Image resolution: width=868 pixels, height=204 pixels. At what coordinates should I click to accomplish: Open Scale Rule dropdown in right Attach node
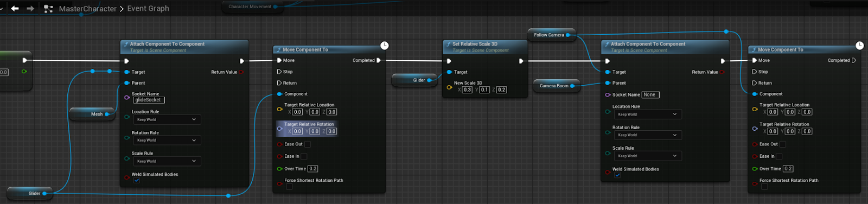tap(647, 156)
